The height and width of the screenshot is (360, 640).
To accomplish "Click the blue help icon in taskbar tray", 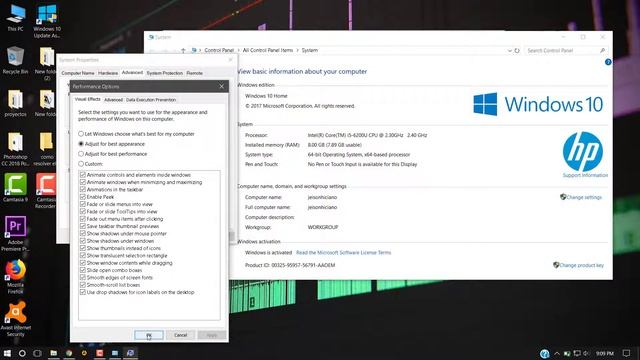I will pyautogui.click(x=544, y=353).
